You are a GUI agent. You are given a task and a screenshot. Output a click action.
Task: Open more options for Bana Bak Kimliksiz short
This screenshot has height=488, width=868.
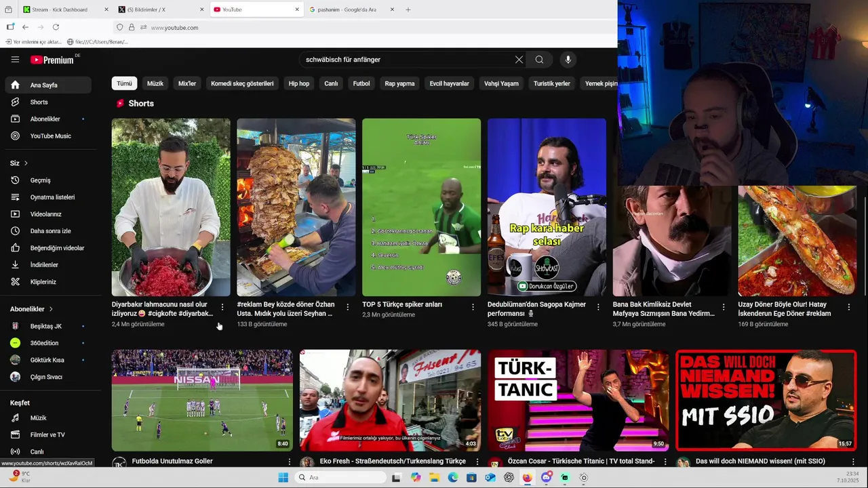click(724, 307)
